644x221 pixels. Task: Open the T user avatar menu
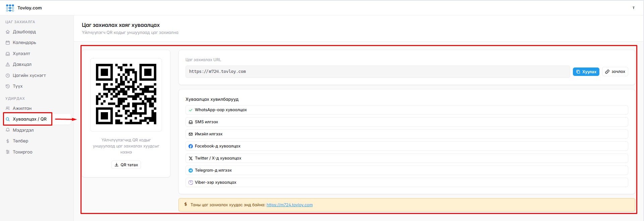point(634,8)
